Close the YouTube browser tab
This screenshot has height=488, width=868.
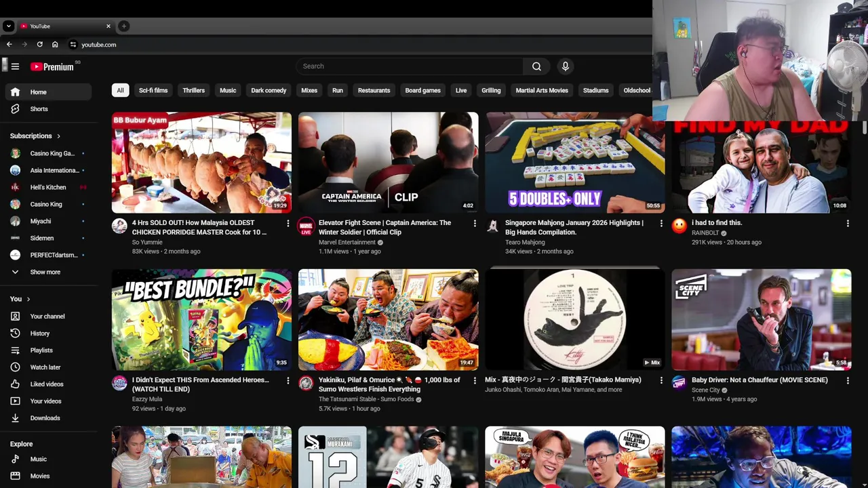108,26
